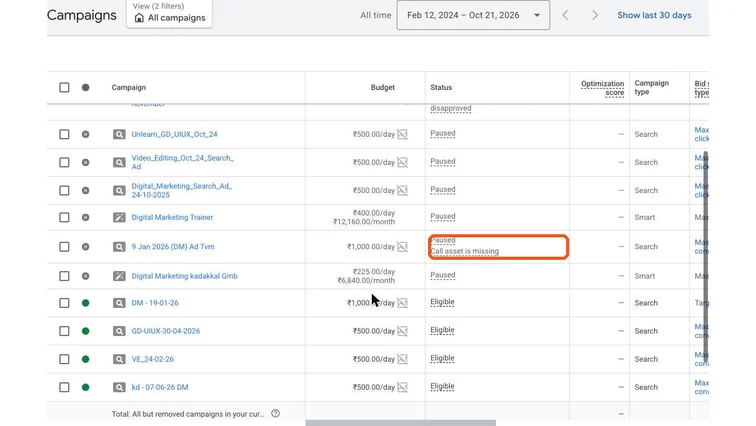Image resolution: width=756 pixels, height=426 pixels.
Task: Sort by Optimization score column header
Action: coord(603,88)
